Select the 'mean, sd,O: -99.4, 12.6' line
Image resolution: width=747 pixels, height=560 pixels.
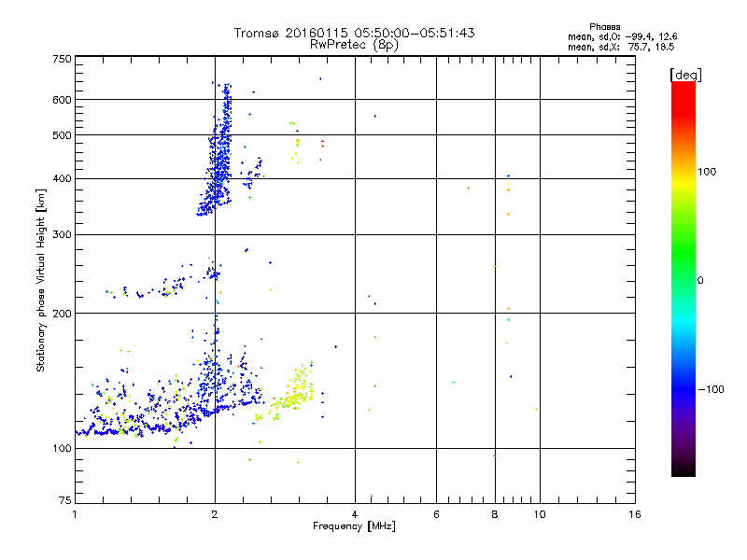pyautogui.click(x=622, y=36)
